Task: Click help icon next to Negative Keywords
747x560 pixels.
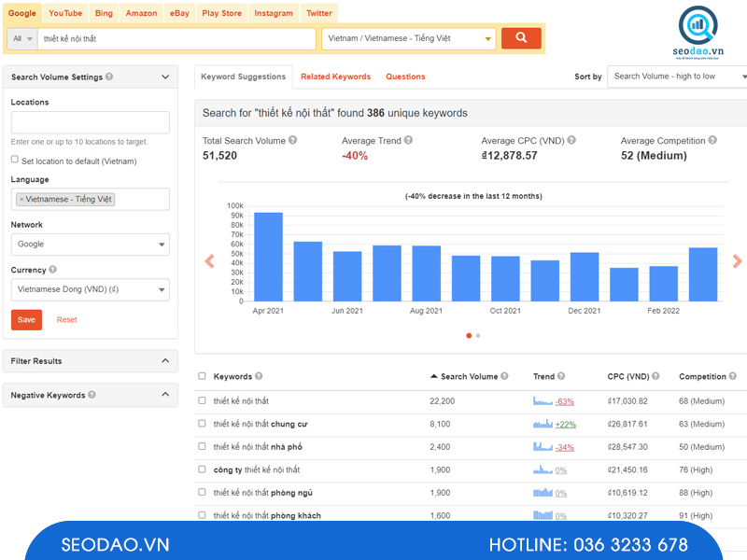Action: pyautogui.click(x=92, y=396)
